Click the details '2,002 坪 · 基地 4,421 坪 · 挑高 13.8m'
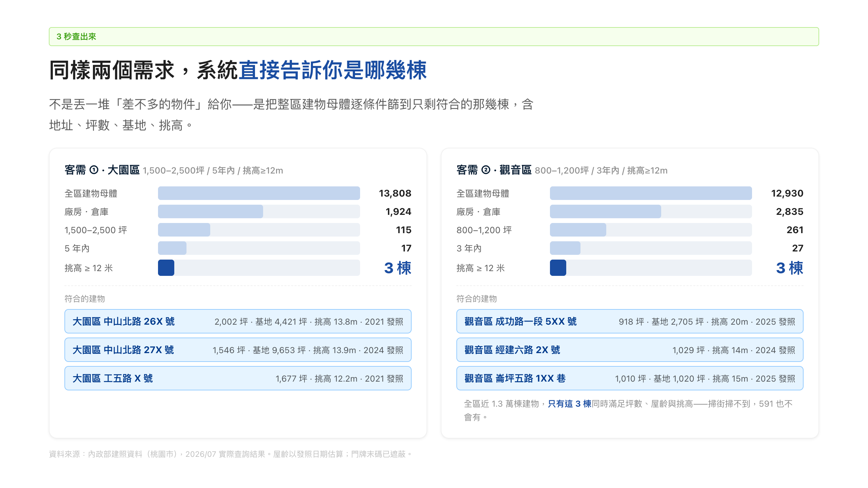Screen dimensions: 868x488 (x=286, y=322)
